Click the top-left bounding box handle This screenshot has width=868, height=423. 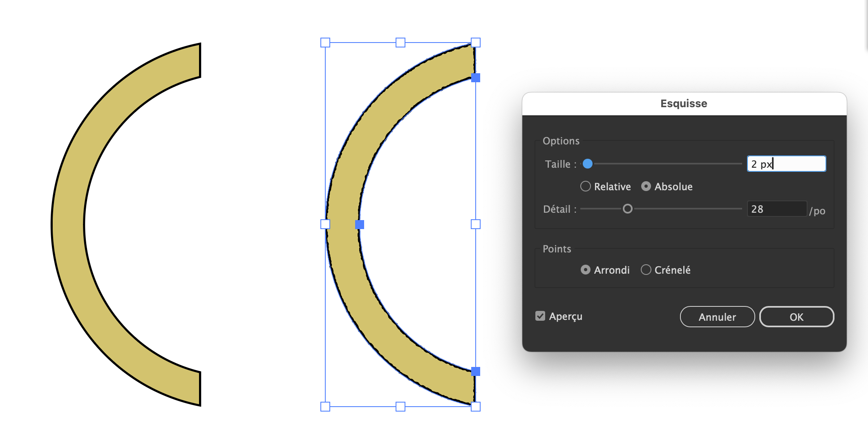pos(325,42)
